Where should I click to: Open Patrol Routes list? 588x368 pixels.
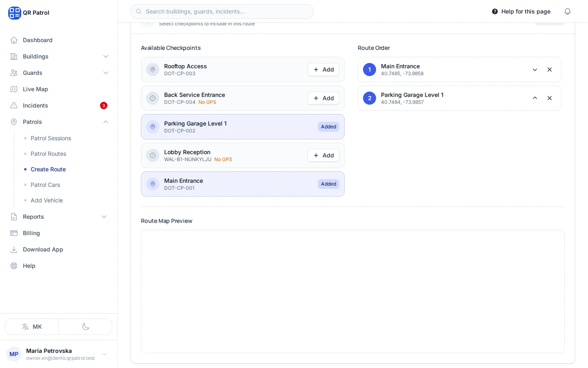[x=48, y=154]
